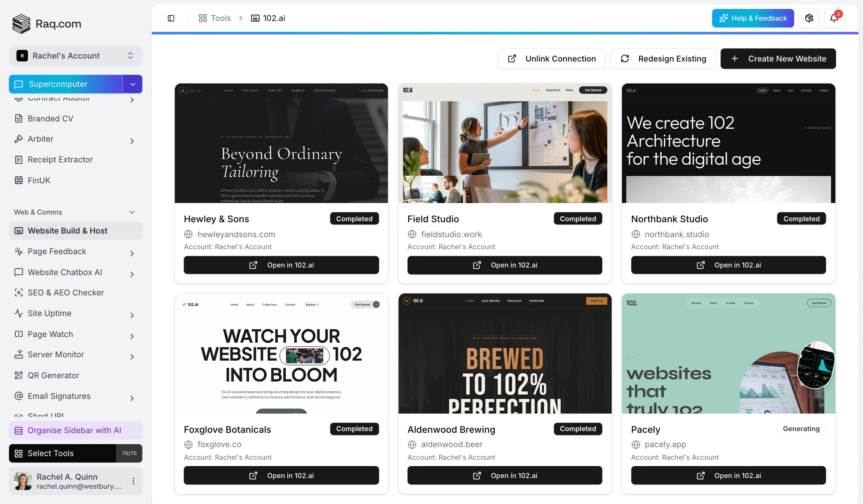This screenshot has width=863, height=504.
Task: Open the notifications bell
Action: (x=834, y=18)
